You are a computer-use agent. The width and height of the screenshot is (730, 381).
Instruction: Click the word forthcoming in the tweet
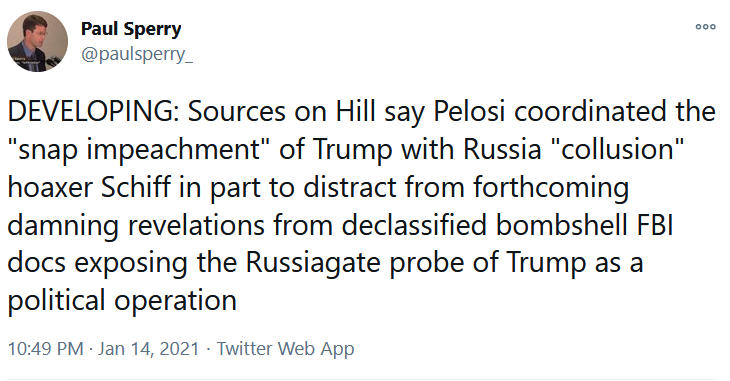(x=551, y=187)
